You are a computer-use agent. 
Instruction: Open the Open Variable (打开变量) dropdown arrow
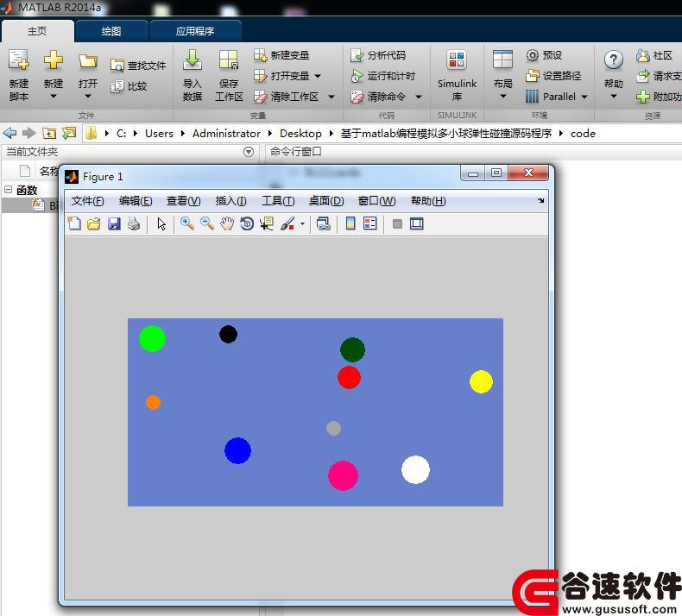point(318,76)
